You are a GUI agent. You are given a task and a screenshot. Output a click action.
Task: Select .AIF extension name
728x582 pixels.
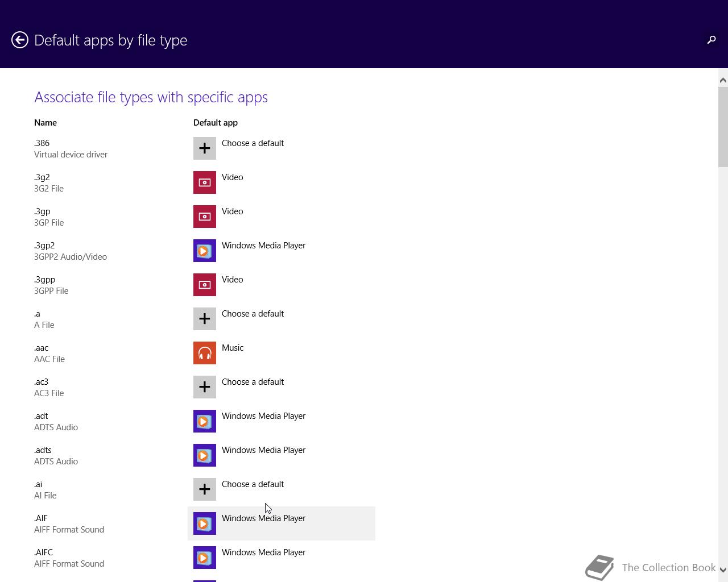pos(41,518)
